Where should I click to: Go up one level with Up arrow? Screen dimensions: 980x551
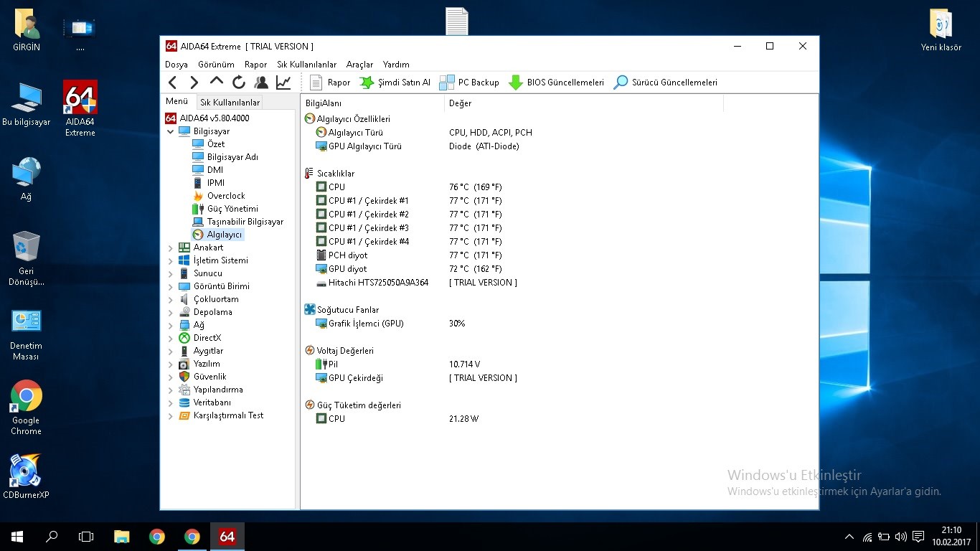(x=217, y=81)
